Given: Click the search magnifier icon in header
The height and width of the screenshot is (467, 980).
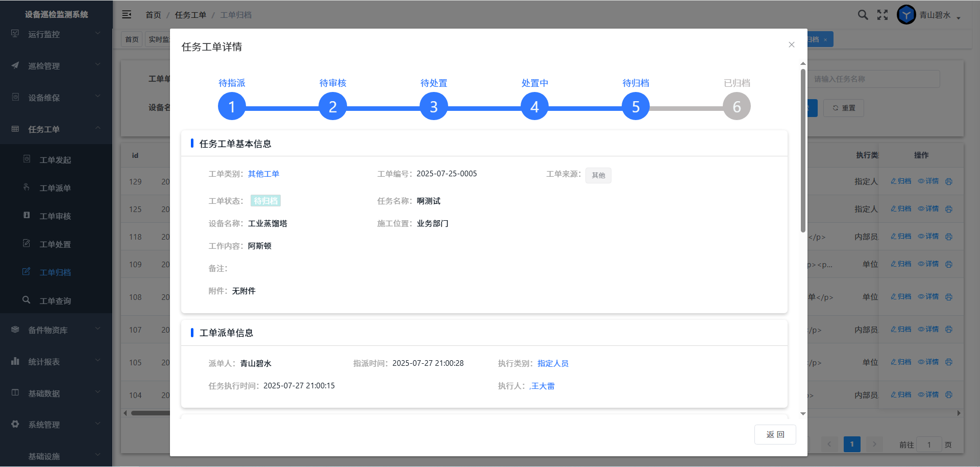Looking at the screenshot, I should 863,15.
